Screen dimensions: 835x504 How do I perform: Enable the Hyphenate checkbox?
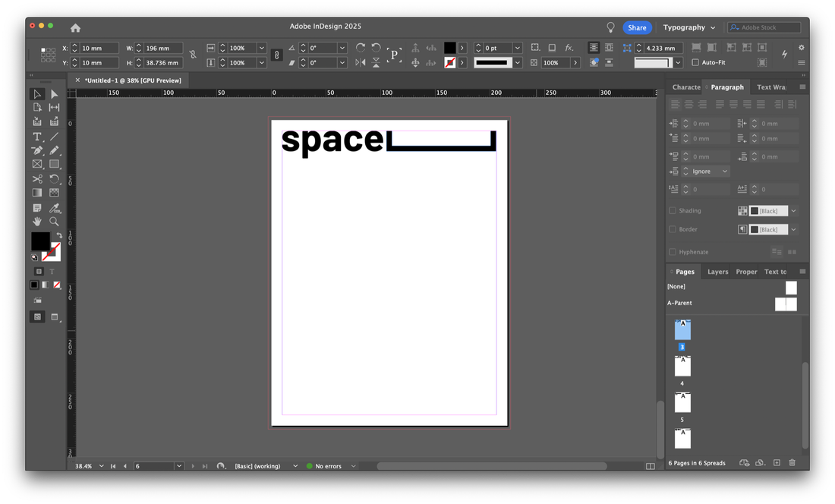pos(673,252)
